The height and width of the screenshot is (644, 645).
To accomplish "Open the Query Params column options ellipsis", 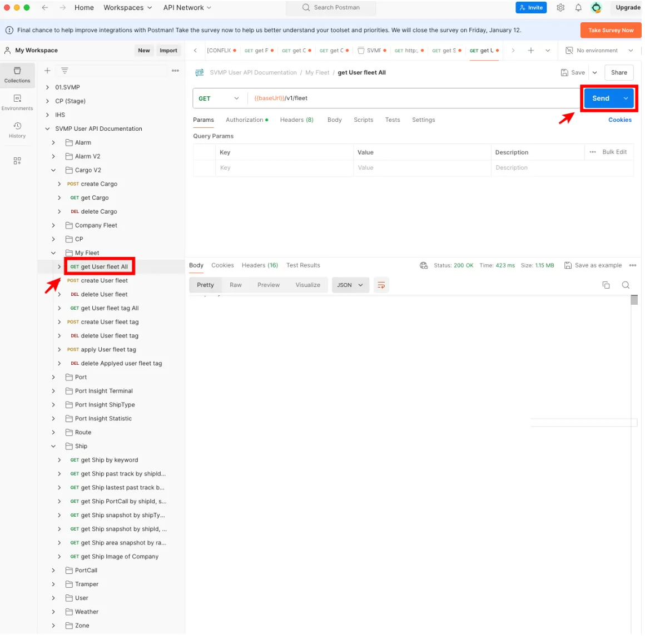I will (x=594, y=152).
